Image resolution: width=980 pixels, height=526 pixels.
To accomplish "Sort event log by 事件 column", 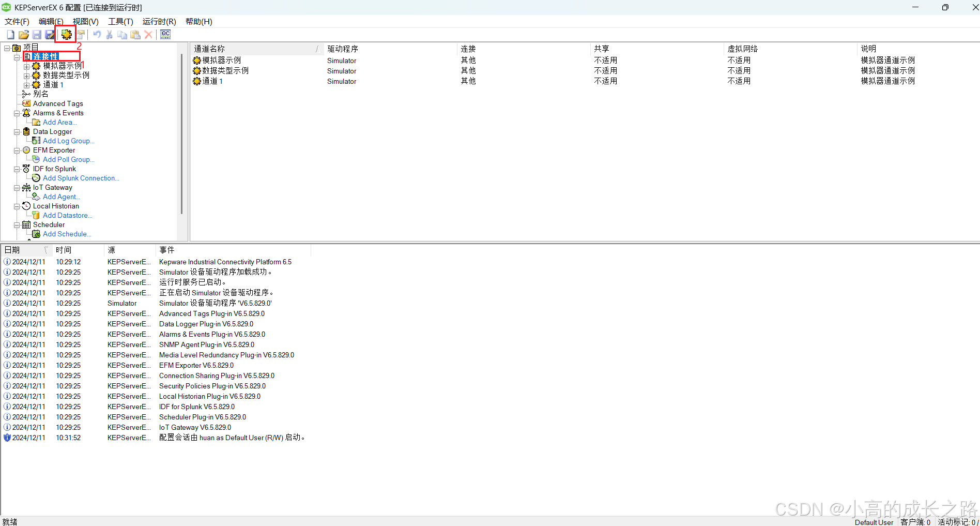I will 233,250.
